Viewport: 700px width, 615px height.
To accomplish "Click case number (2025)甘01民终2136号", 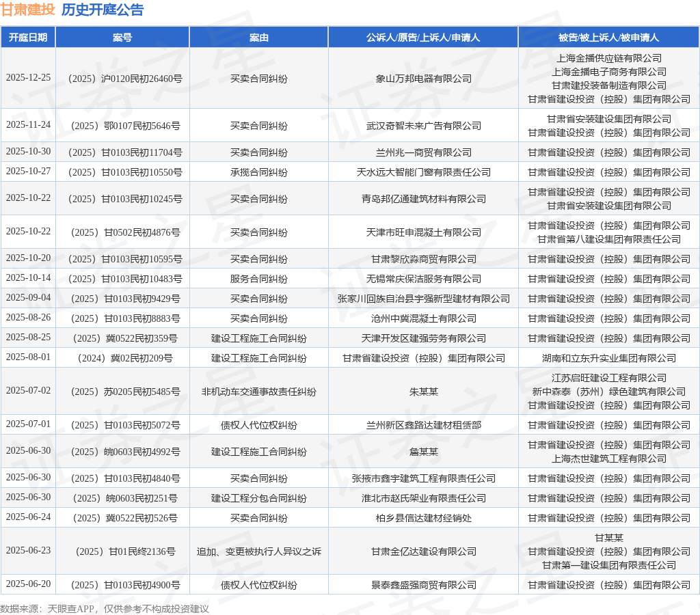I will click(x=126, y=551).
